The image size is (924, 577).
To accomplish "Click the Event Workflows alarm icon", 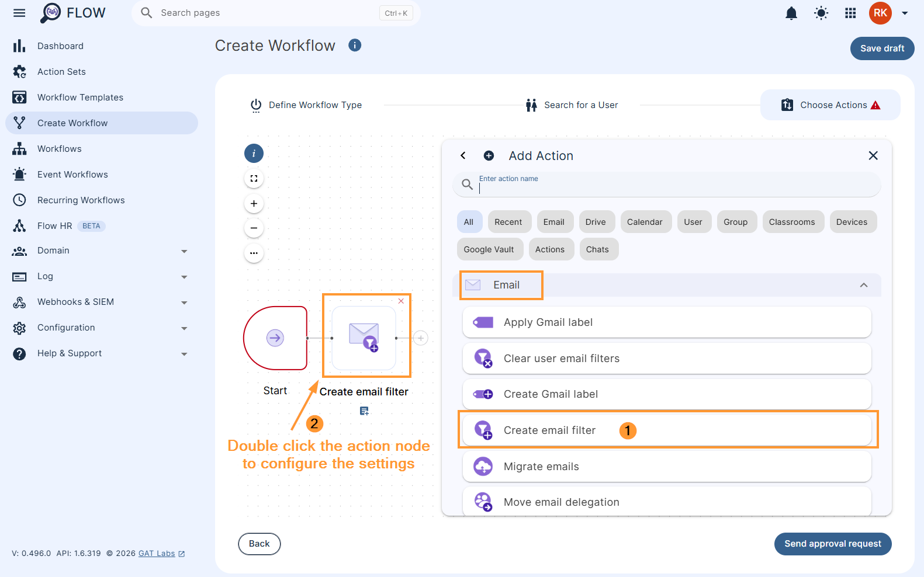I will tap(19, 174).
